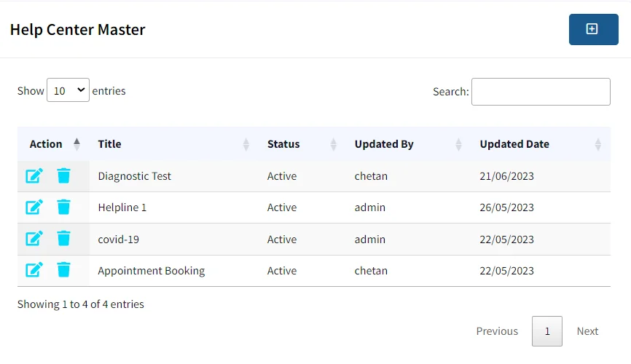Viewport: 631px width, 364px height.
Task: Sort table by Action column
Action: tap(53, 144)
